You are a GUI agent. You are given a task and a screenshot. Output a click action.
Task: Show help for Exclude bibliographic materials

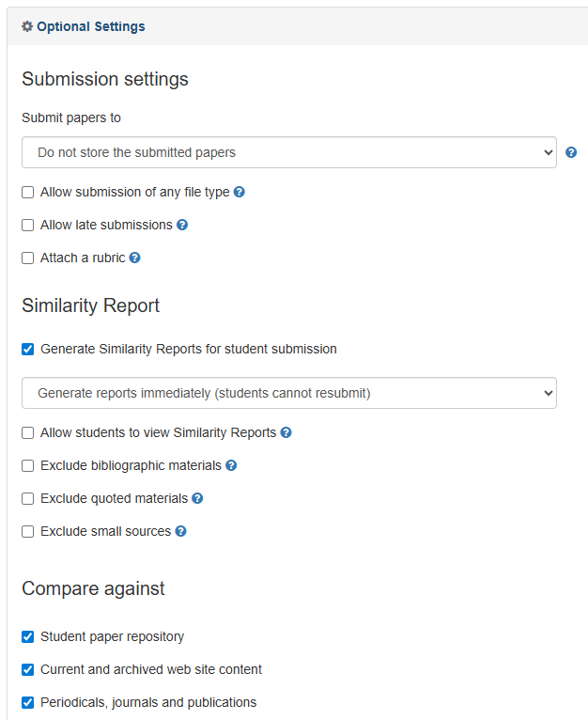tap(231, 465)
